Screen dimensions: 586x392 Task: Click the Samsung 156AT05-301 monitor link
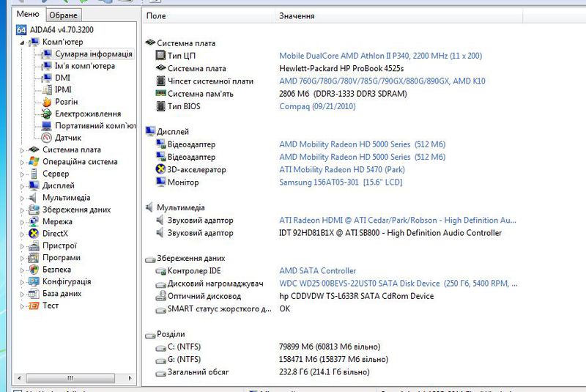[x=341, y=182]
